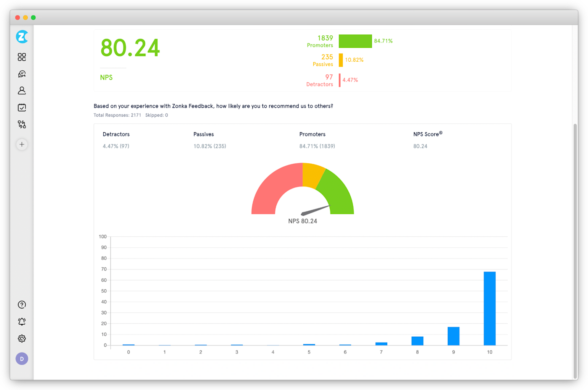
Task: Click the yellow Passives 10.82% bar
Action: pos(341,60)
